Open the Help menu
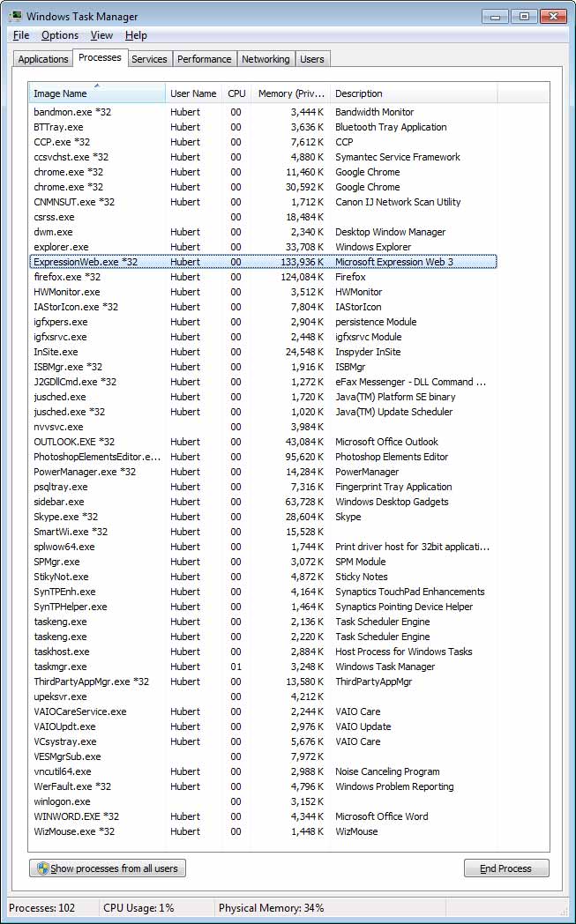The image size is (576, 924). pyautogui.click(x=136, y=35)
